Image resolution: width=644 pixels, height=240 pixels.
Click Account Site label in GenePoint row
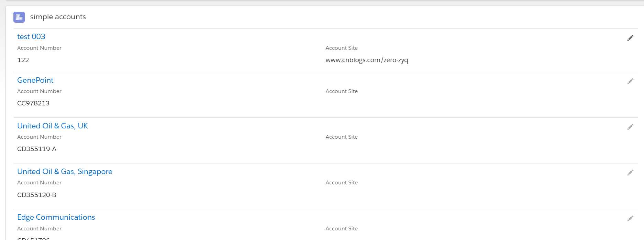click(x=342, y=91)
